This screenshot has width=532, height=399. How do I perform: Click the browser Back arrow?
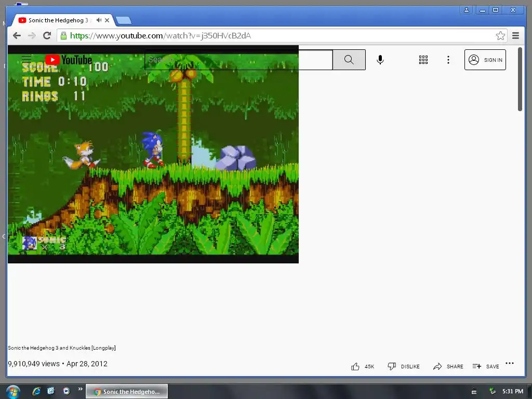(x=17, y=36)
